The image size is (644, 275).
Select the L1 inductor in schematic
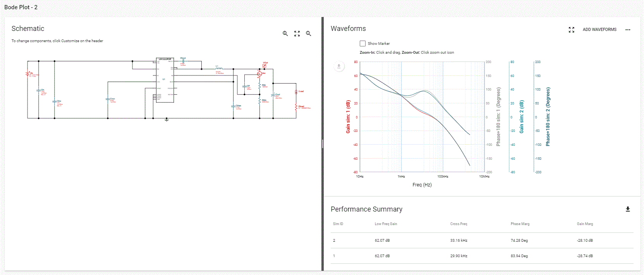pyautogui.click(x=219, y=68)
